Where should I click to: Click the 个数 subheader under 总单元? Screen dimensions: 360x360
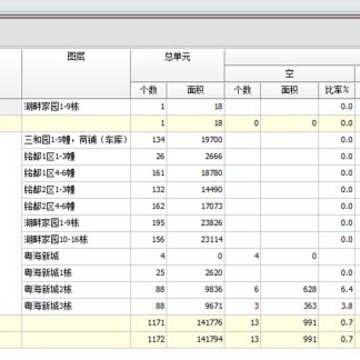148,90
